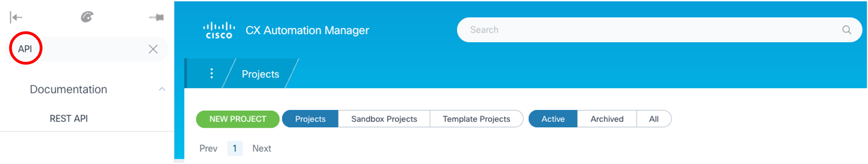Open the REST API documentation

click(x=69, y=119)
